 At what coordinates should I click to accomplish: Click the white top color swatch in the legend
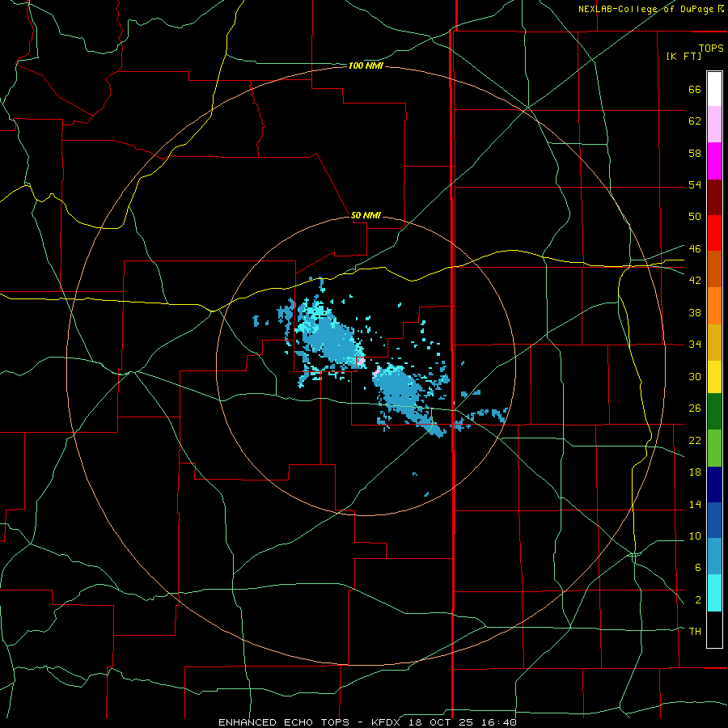(x=714, y=89)
